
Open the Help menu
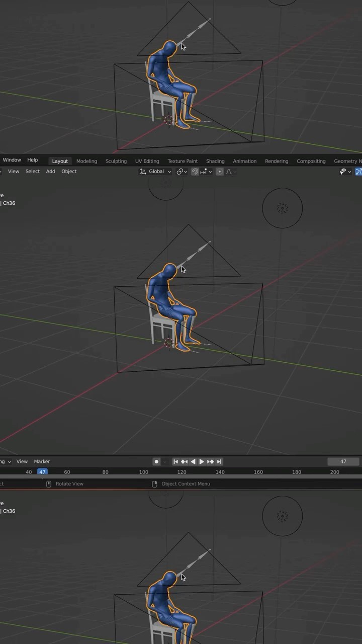(x=32, y=160)
